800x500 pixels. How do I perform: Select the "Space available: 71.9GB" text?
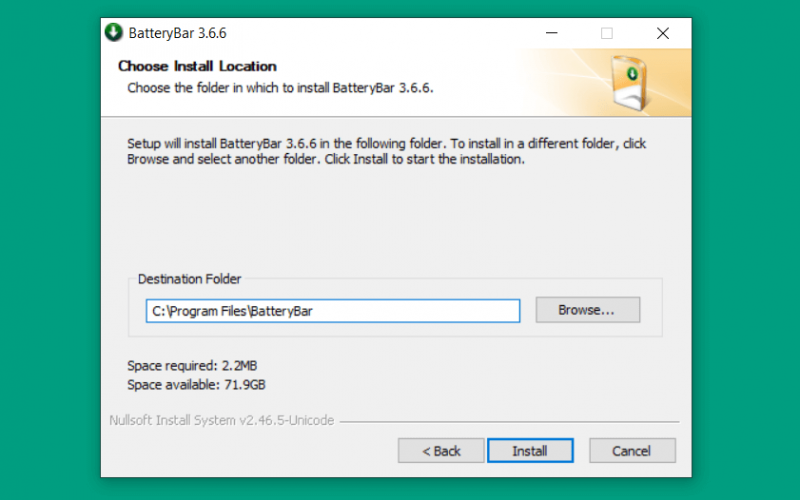click(196, 385)
